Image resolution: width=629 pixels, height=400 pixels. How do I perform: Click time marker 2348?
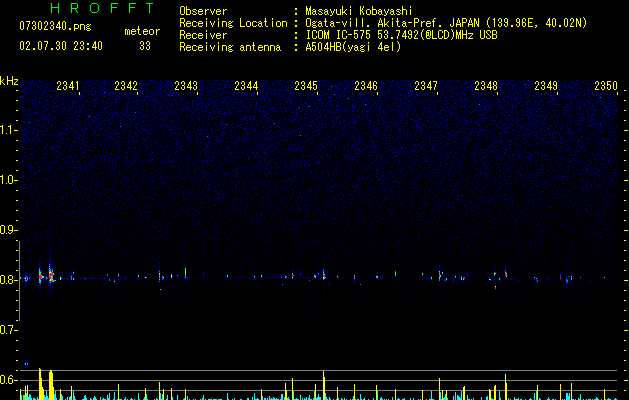pyautogui.click(x=486, y=86)
